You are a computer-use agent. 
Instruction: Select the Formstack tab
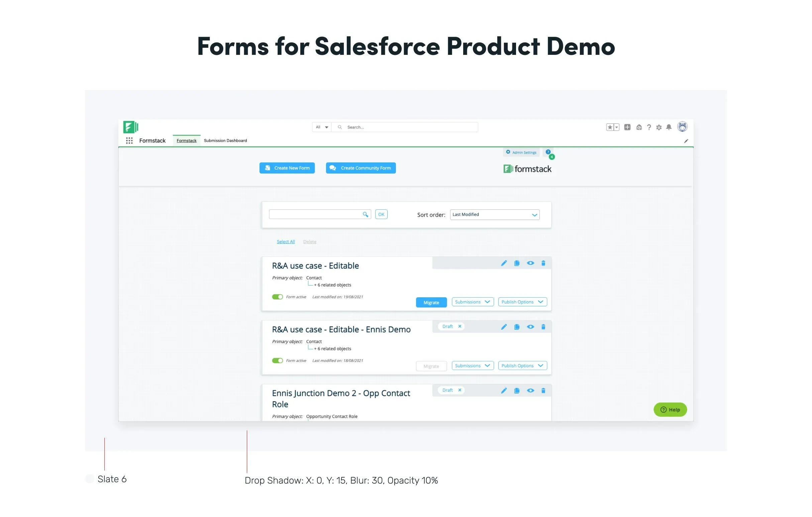187,141
